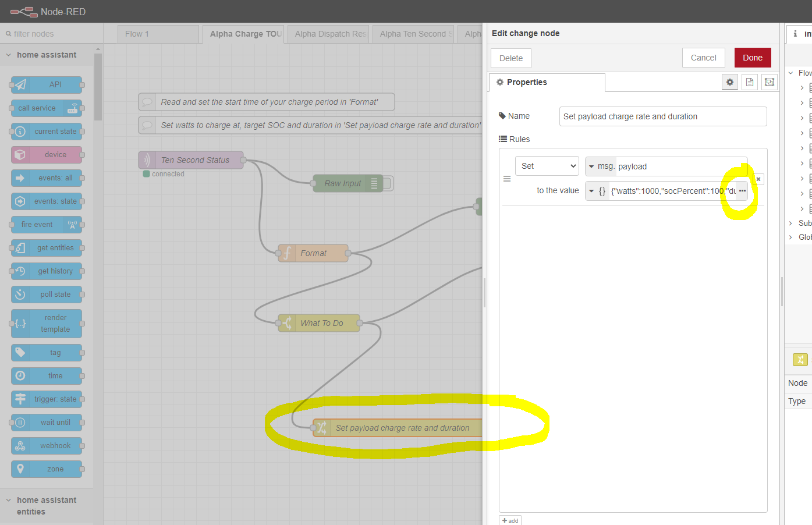Add a new rule with add button

coord(510,520)
